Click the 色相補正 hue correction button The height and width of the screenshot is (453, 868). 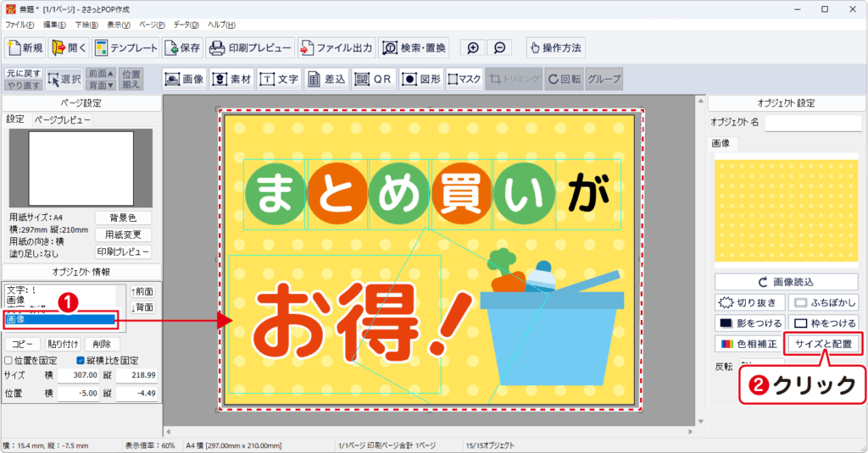[749, 344]
